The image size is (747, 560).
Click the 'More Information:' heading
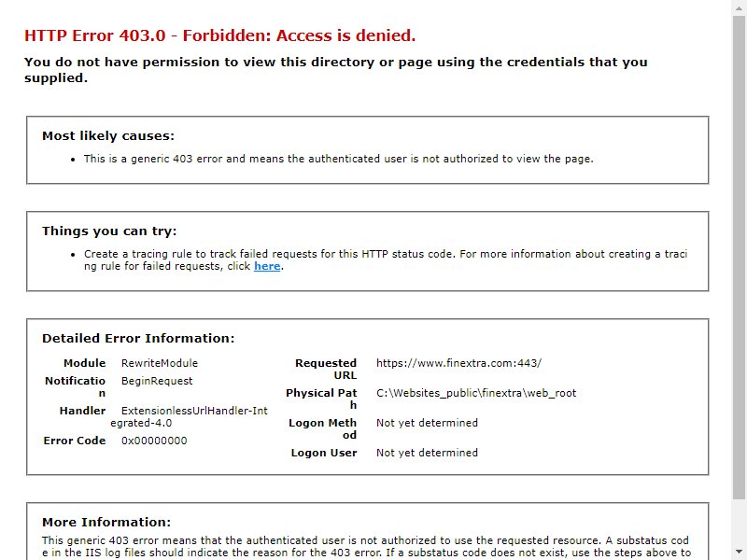(106, 523)
